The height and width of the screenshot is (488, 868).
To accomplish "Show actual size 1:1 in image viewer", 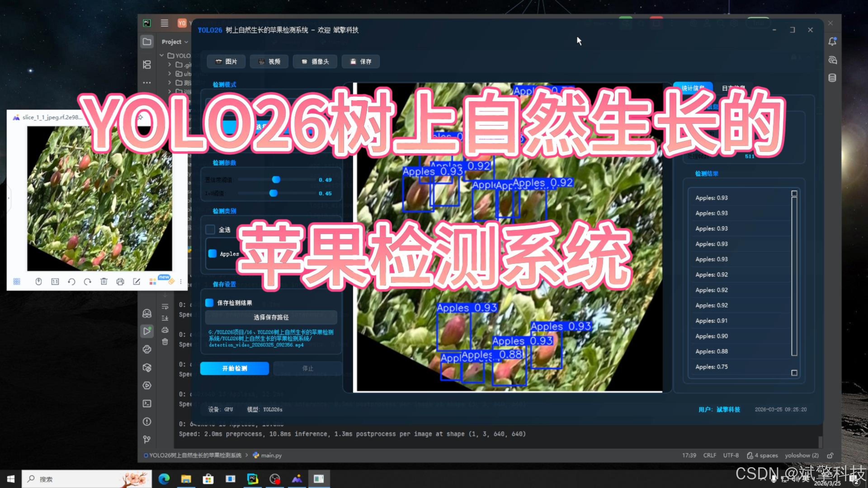I will pyautogui.click(x=55, y=282).
